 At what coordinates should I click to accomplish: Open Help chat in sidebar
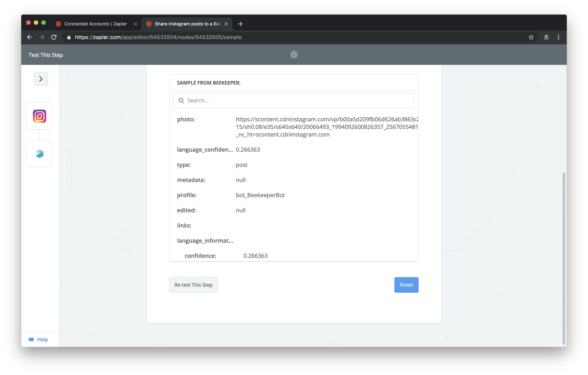tap(39, 339)
